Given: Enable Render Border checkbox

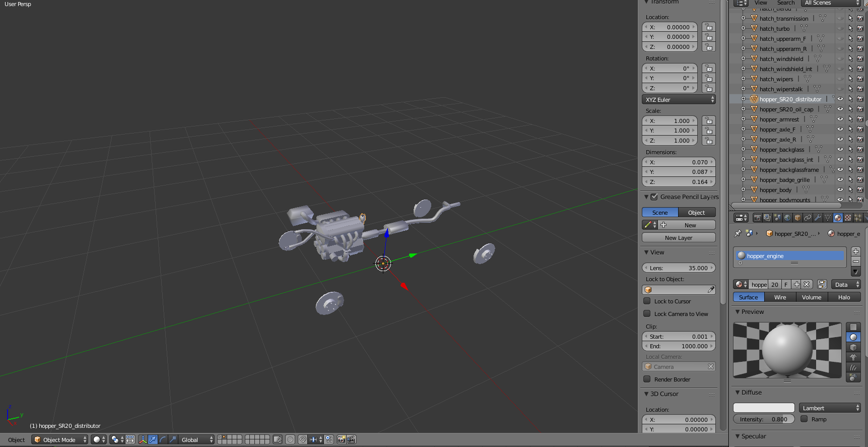Looking at the screenshot, I should (647, 379).
